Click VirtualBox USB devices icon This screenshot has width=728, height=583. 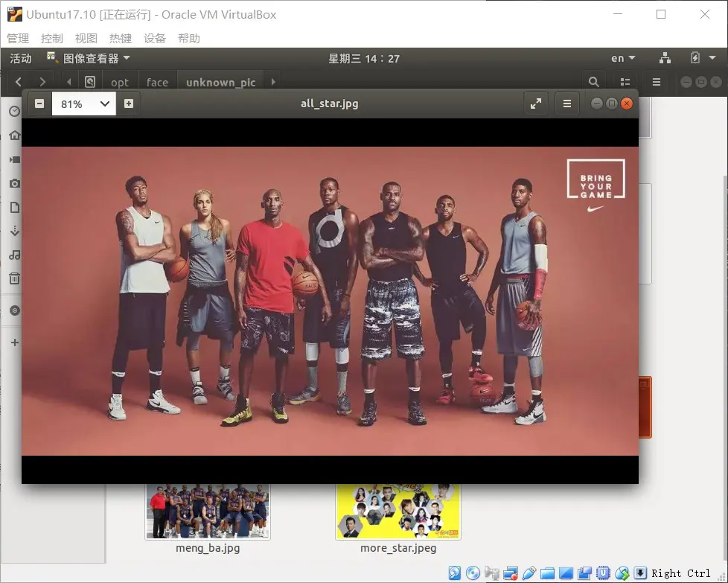tap(529, 573)
